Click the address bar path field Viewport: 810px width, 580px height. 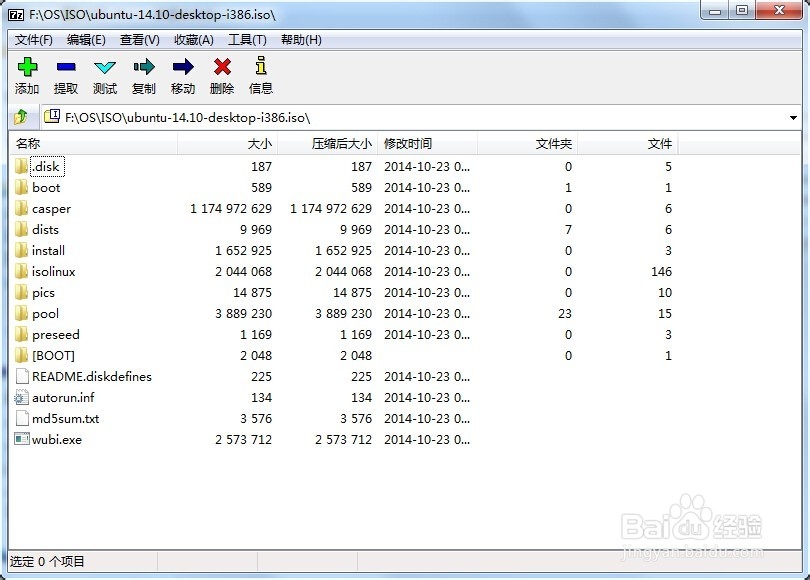click(x=421, y=117)
